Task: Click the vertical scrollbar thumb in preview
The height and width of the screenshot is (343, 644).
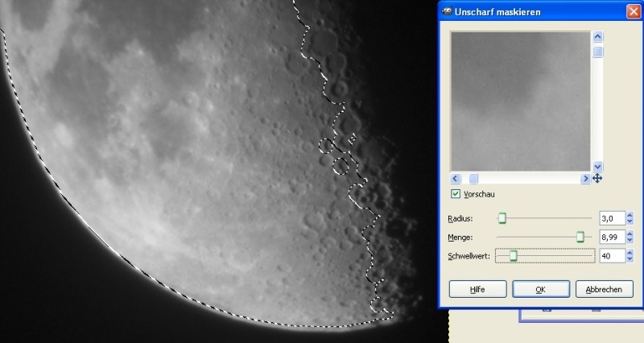Action: 597,52
